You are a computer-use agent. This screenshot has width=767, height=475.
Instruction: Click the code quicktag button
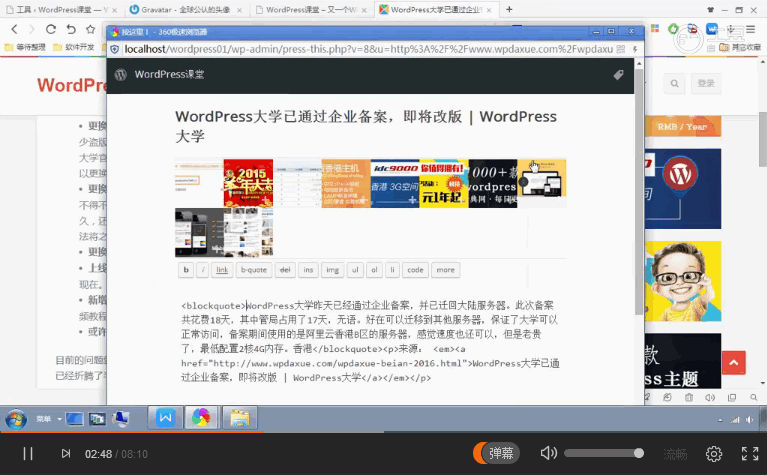[x=415, y=270]
